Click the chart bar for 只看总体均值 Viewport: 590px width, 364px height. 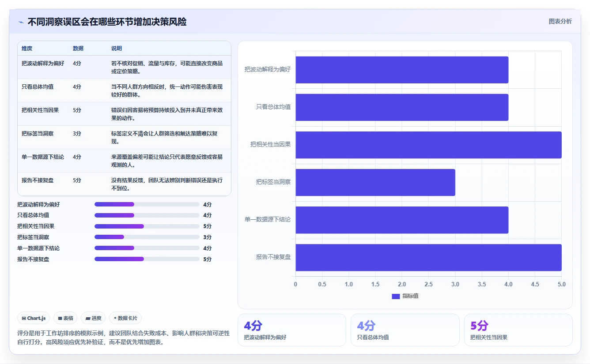pyautogui.click(x=402, y=107)
